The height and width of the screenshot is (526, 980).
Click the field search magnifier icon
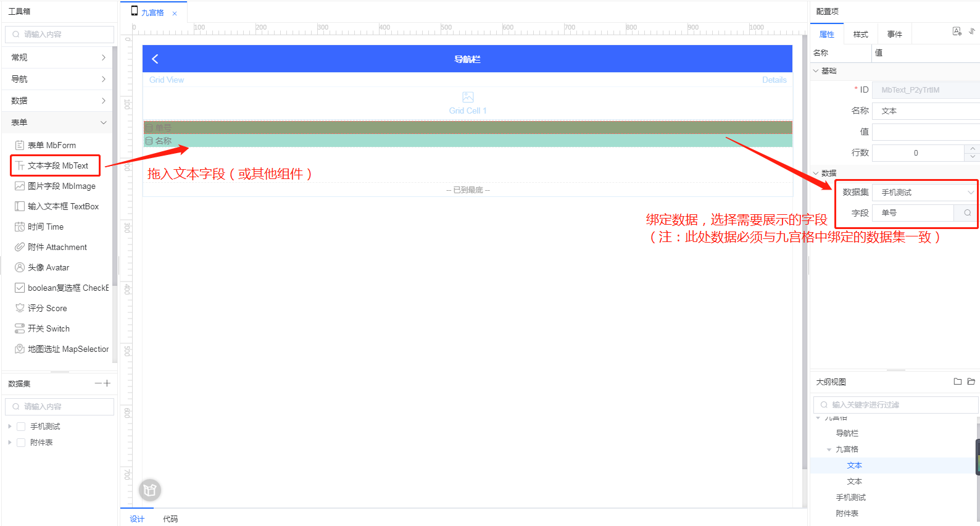pyautogui.click(x=967, y=213)
